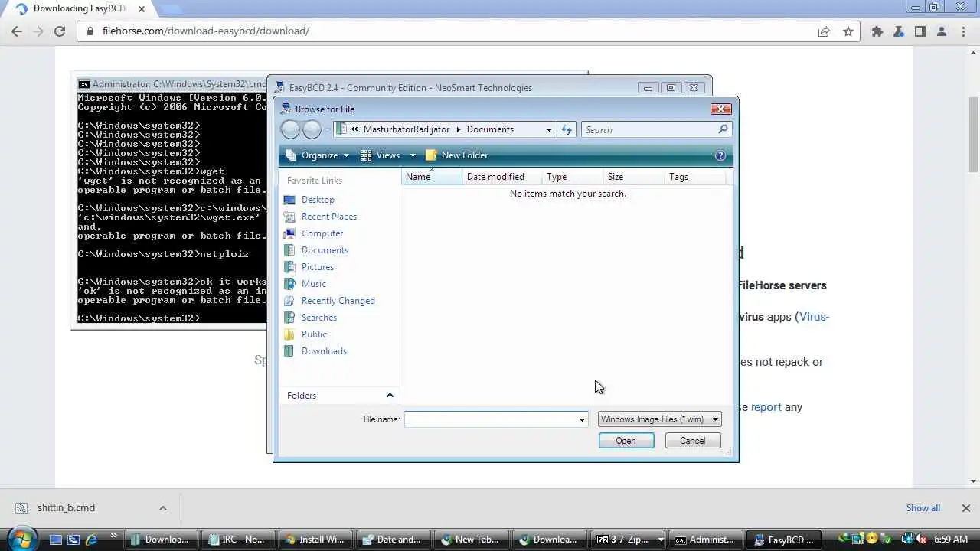
Task: Sort by the Size column
Action: [634, 177]
